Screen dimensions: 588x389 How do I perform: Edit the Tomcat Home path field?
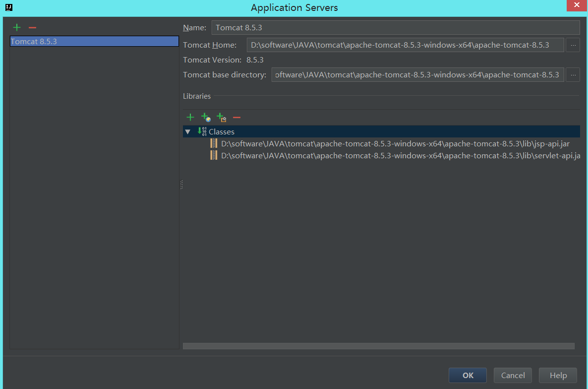405,45
